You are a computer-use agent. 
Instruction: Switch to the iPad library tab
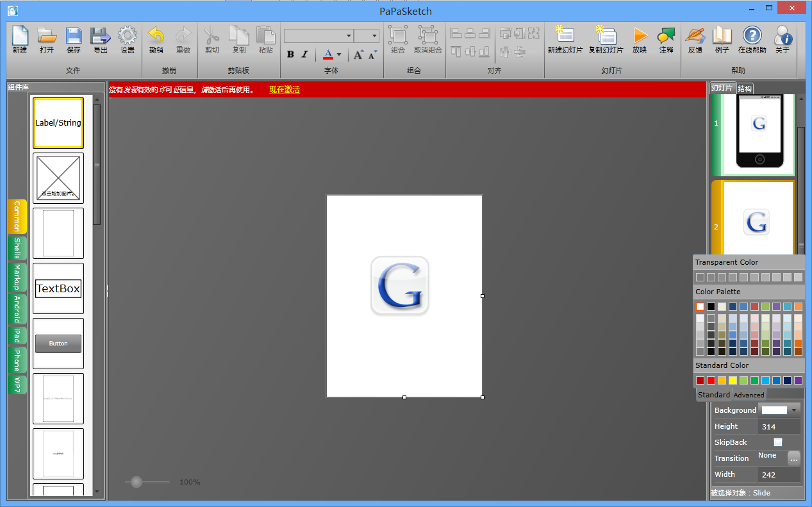(x=17, y=336)
